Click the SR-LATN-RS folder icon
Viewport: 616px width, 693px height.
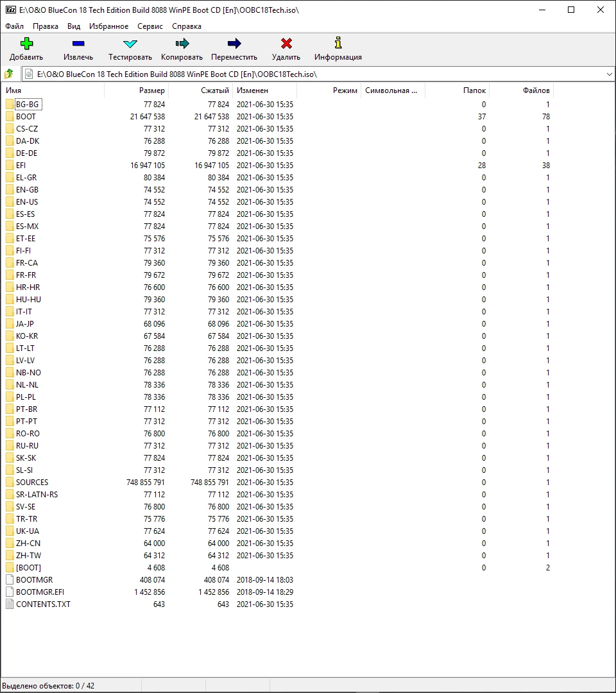tap(10, 495)
